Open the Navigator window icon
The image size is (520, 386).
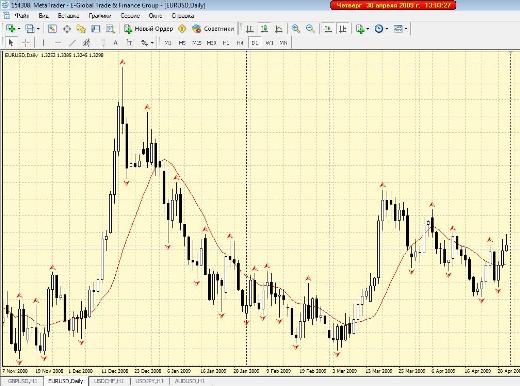(81, 29)
